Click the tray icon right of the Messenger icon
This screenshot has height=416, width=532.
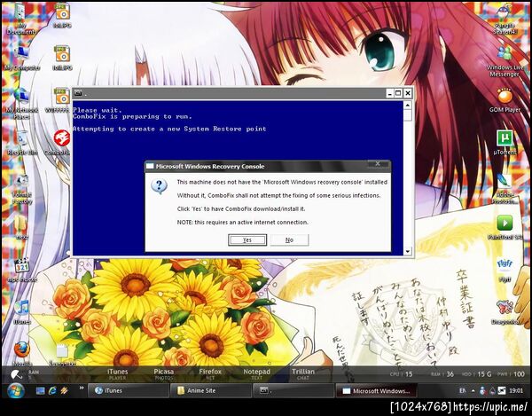click(x=492, y=391)
